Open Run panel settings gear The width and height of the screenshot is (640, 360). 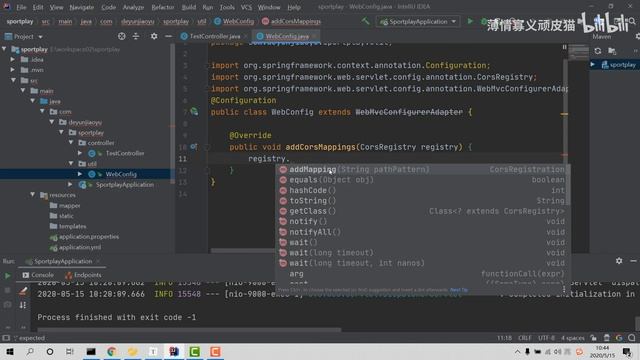[619, 261]
